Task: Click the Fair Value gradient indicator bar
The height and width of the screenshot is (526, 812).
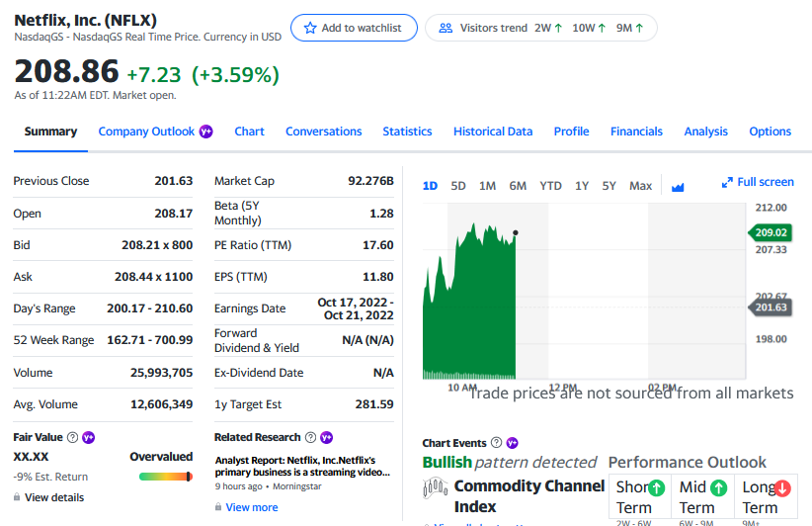Action: point(166,477)
